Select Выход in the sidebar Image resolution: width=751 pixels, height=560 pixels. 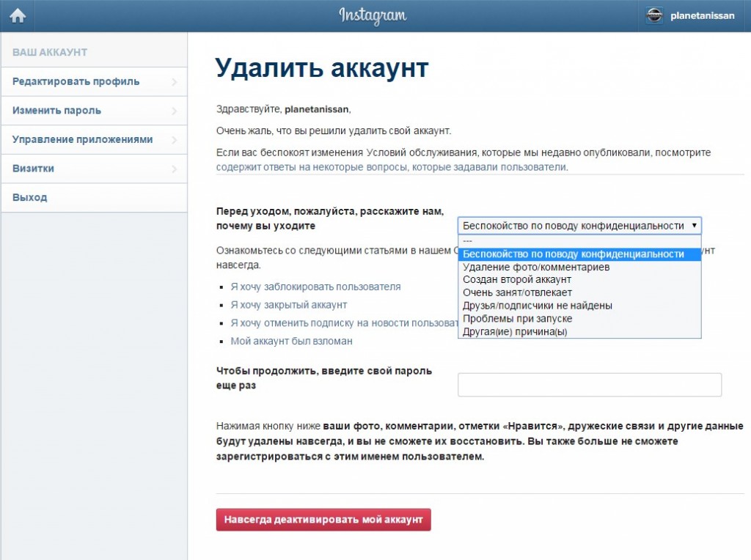pyautogui.click(x=94, y=198)
